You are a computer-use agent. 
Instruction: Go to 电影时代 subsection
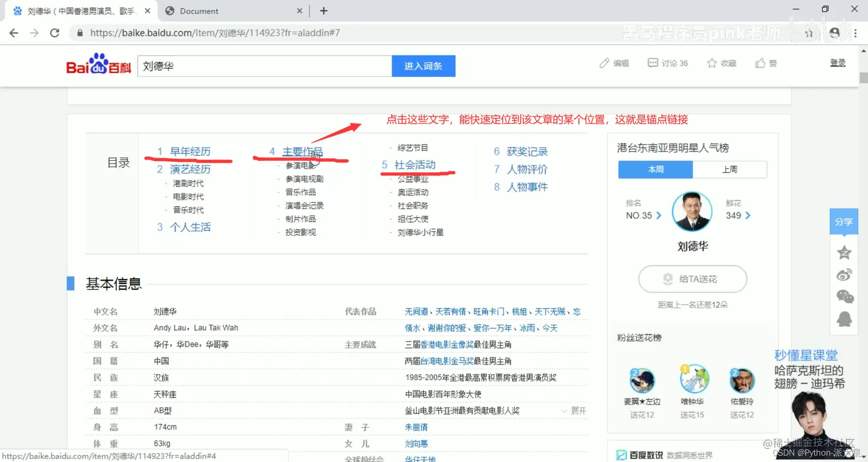pyautogui.click(x=188, y=196)
